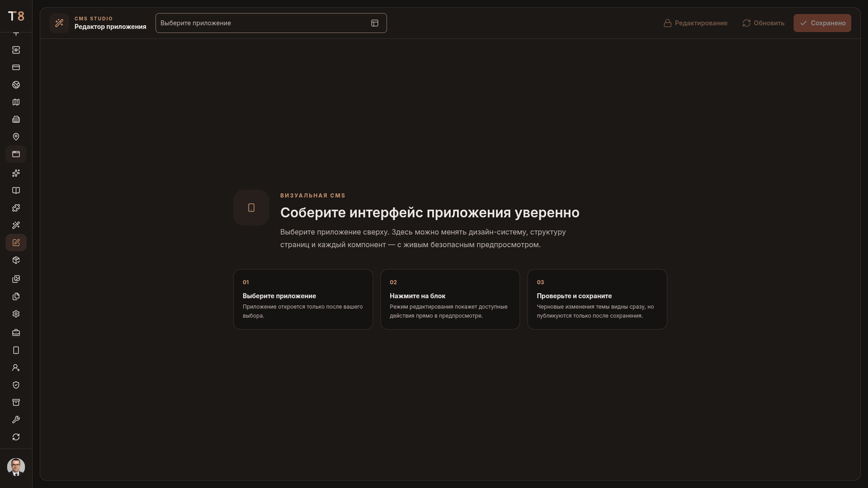The image size is (868, 488).
Task: Click the 'Выберите приложение' step card
Action: coord(303,299)
